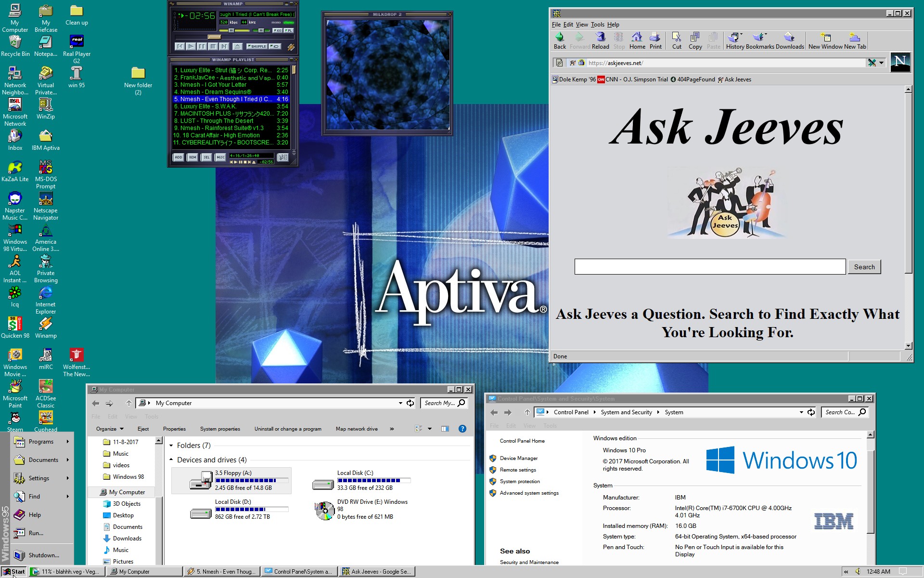Screen dimensions: 924x578
Task: Pause playback in Winamp
Action: (202, 46)
